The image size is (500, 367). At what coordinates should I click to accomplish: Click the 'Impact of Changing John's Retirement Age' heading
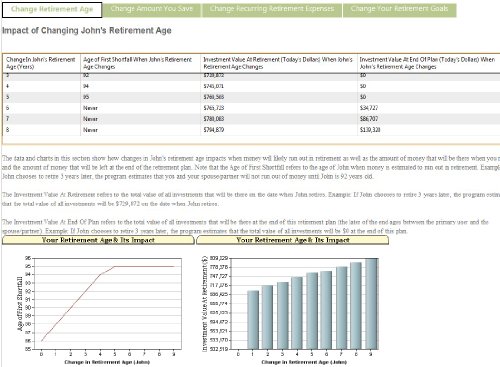(x=87, y=31)
